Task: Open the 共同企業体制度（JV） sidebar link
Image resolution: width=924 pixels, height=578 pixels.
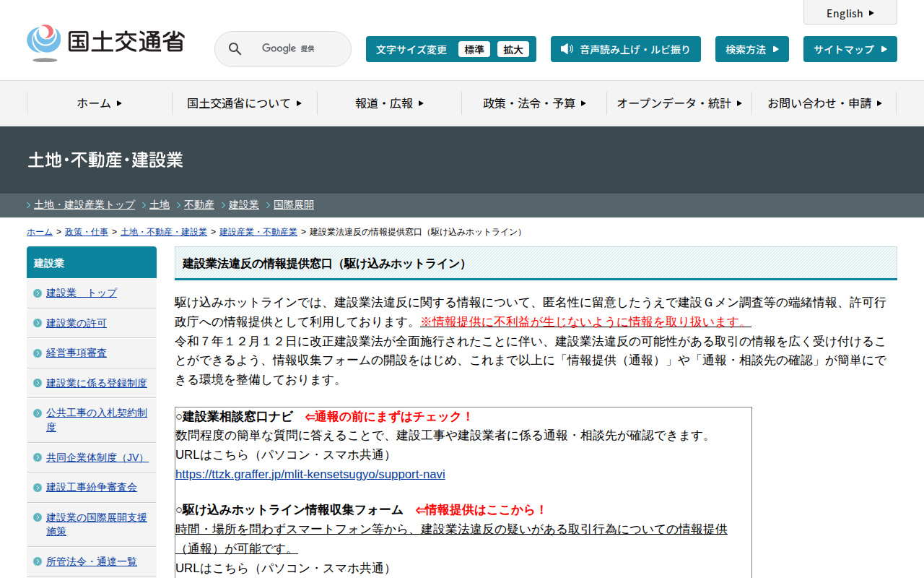Action: tap(97, 457)
